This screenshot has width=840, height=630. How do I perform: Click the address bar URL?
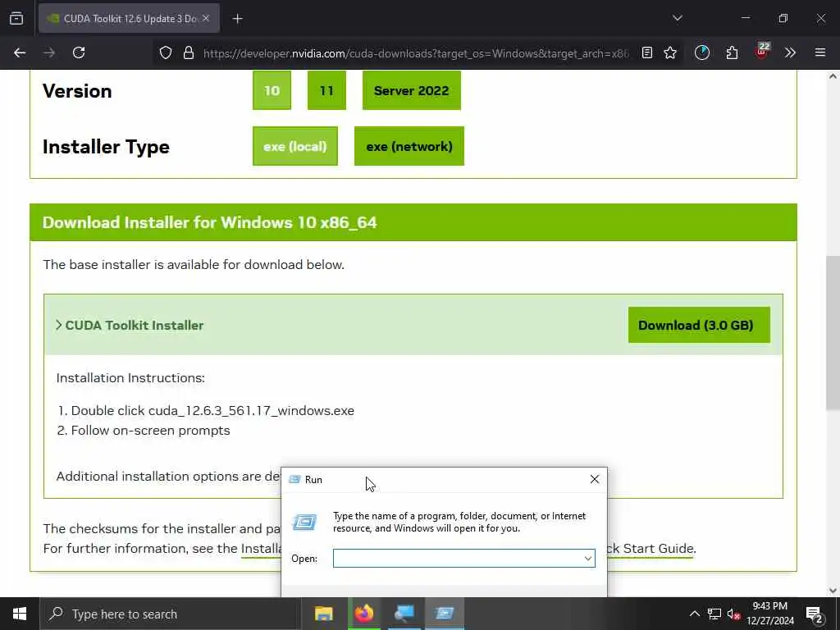(x=416, y=53)
